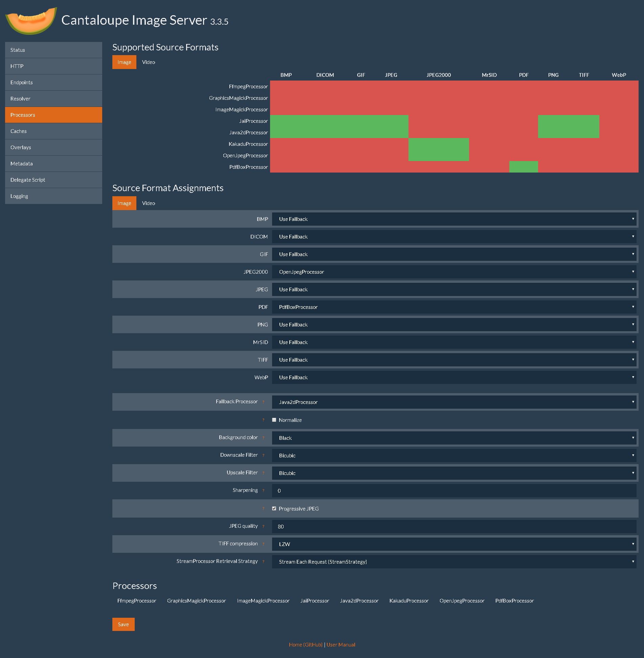Click the help icon beside JPEG quality
The width and height of the screenshot is (644, 658).
point(263,526)
